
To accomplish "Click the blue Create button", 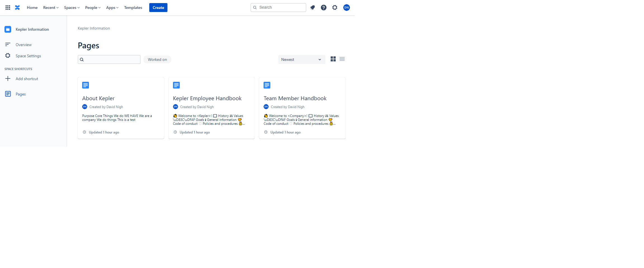I will click(158, 8).
